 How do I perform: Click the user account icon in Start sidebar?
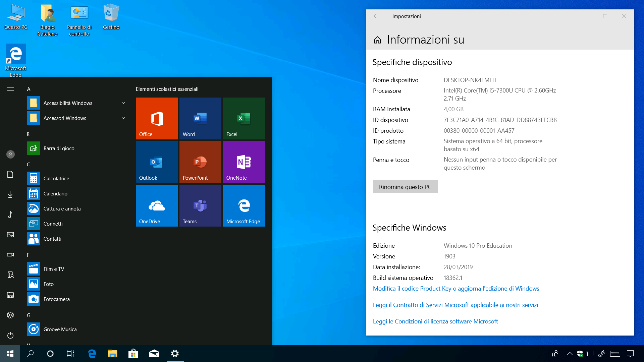(10, 154)
